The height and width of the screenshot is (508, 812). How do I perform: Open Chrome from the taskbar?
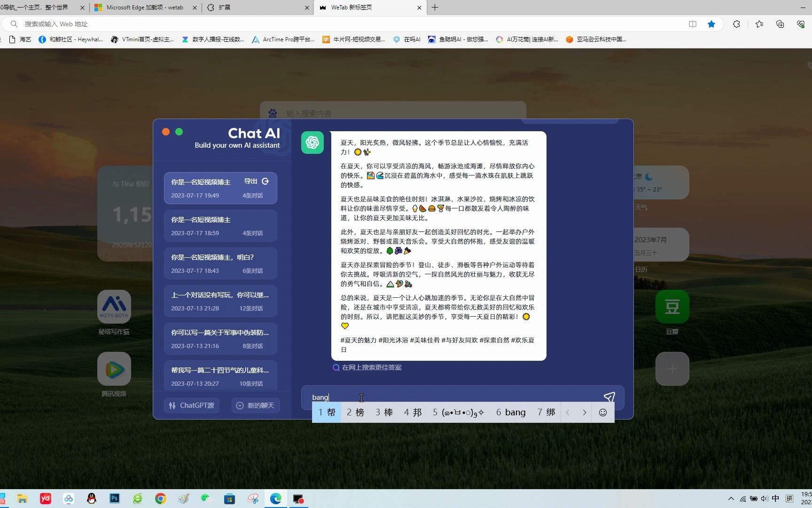pyautogui.click(x=160, y=499)
